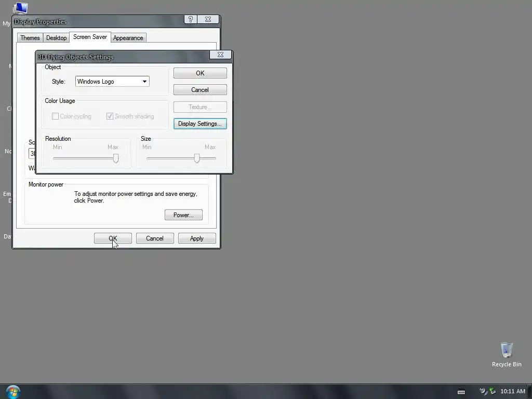Click the Texture... button
Viewport: 532px width, 399px height.
point(200,107)
